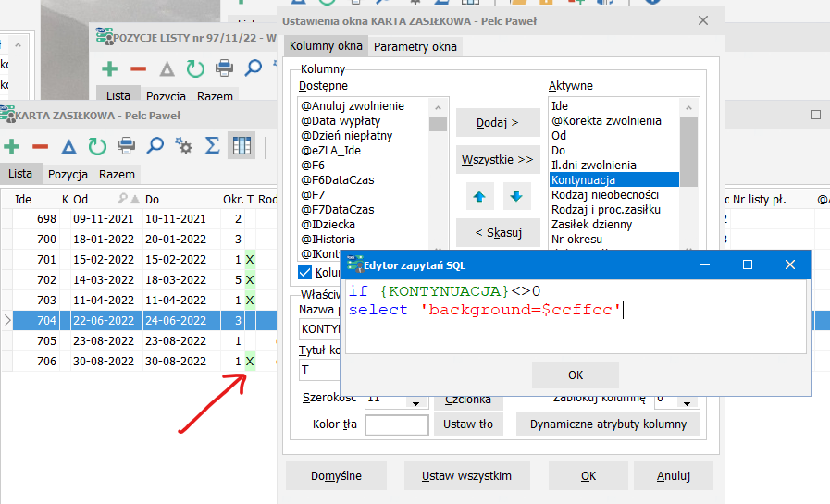Click the red minus delete icon in KARTA ZASIŁKOWA toolbar
This screenshot has height=504, width=830.
pyautogui.click(x=40, y=146)
